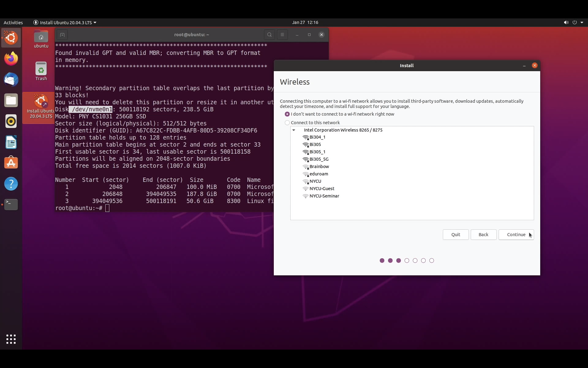Open terminal hamburger menu
588x368 pixels.
click(x=282, y=35)
